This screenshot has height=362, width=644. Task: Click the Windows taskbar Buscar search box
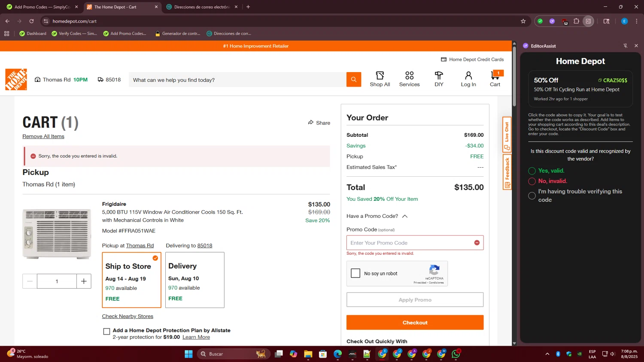click(234, 354)
